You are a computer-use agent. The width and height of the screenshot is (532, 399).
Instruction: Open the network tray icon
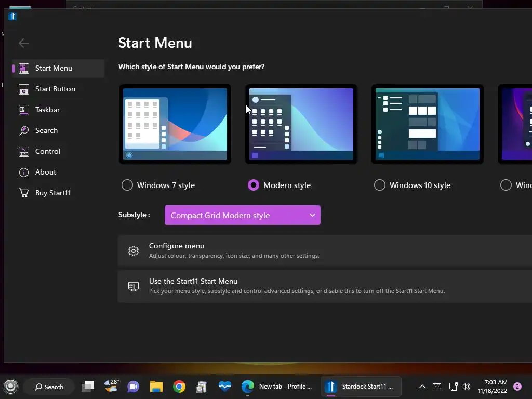(453, 387)
